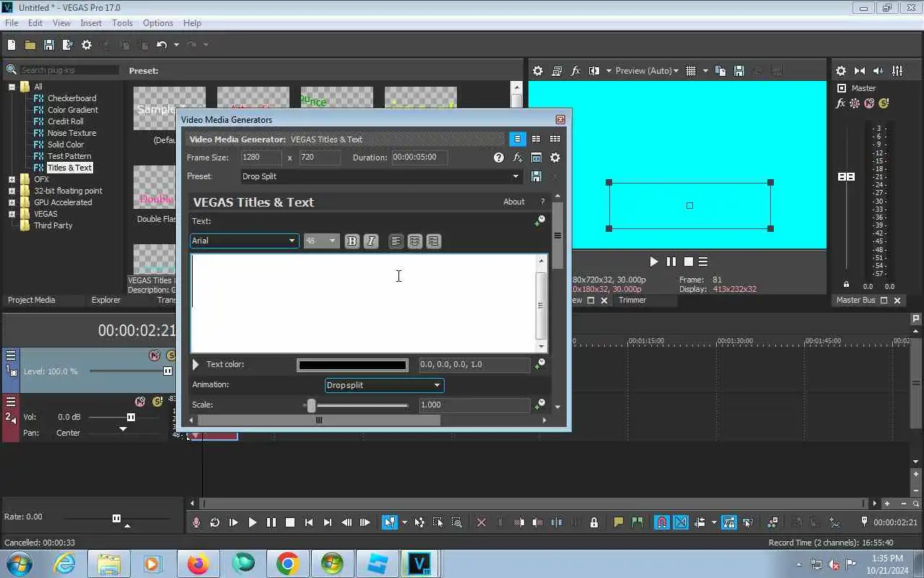The image size is (924, 578).
Task: Open Master bus mixer settings gear
Action: (841, 71)
